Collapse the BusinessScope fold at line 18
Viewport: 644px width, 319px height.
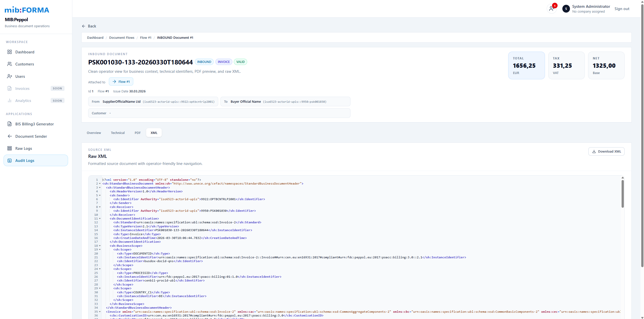click(x=100, y=246)
